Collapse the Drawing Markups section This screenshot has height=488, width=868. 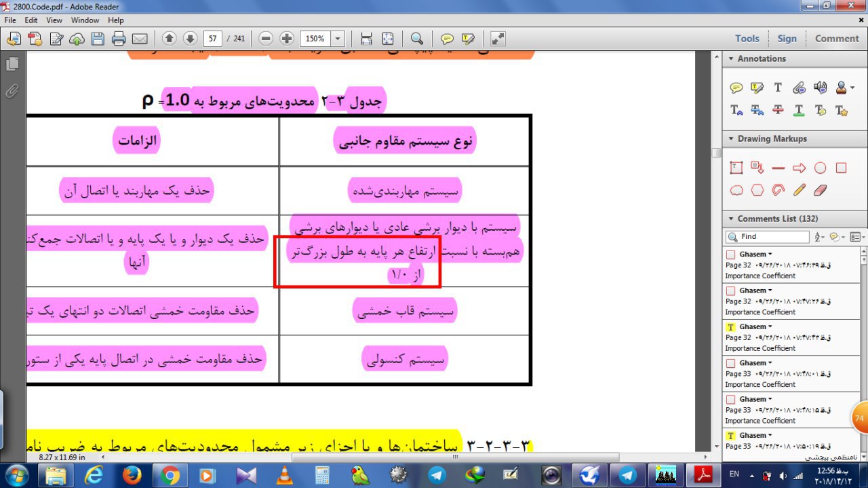pos(731,139)
